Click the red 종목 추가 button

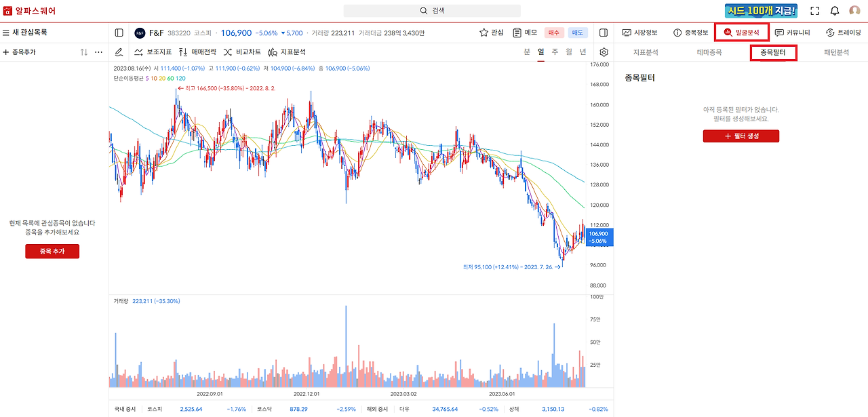pyautogui.click(x=52, y=252)
